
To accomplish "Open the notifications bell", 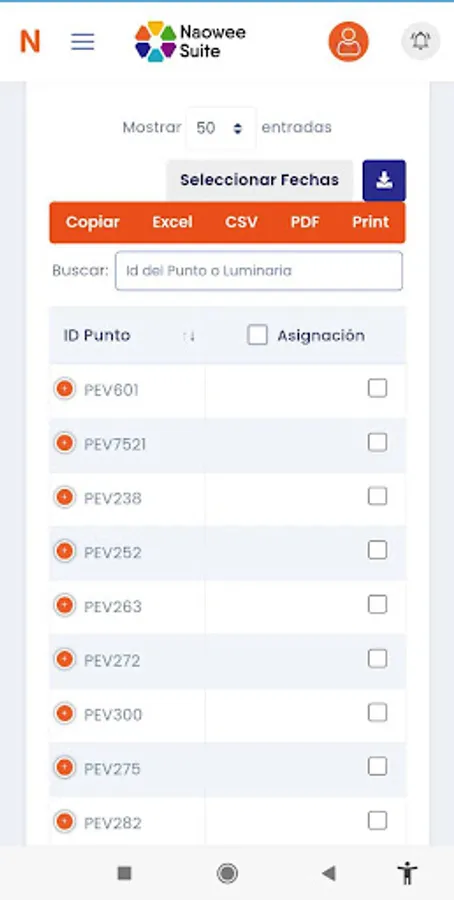I will 420,41.
